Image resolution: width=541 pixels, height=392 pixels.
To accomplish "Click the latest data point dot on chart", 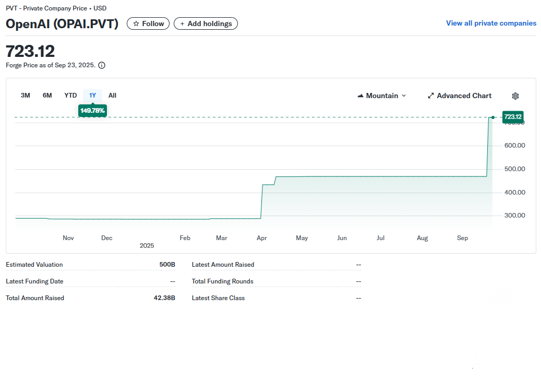I will coord(492,117).
